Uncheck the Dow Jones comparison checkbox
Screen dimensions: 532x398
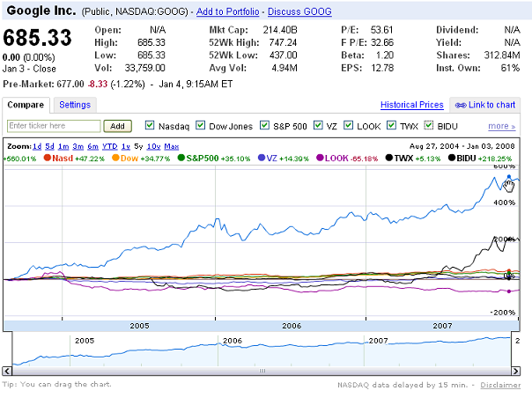click(x=201, y=125)
